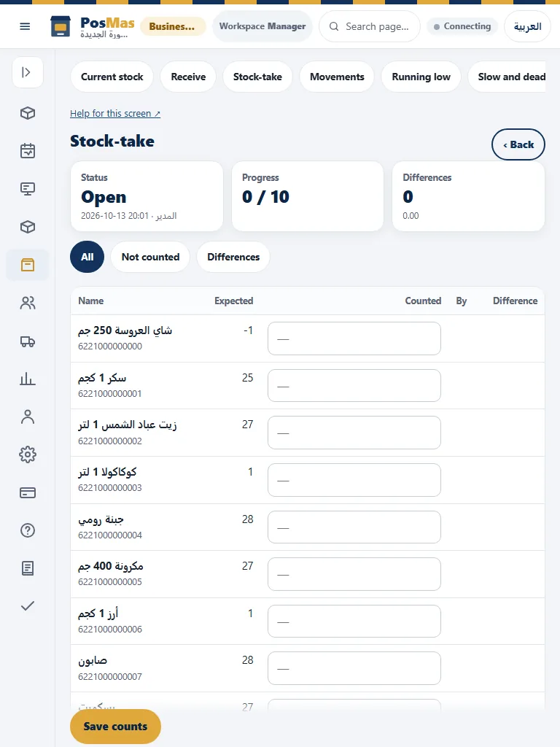The image size is (560, 747).
Task: Open the monitor screen icon in the sidebar
Action: tap(28, 189)
